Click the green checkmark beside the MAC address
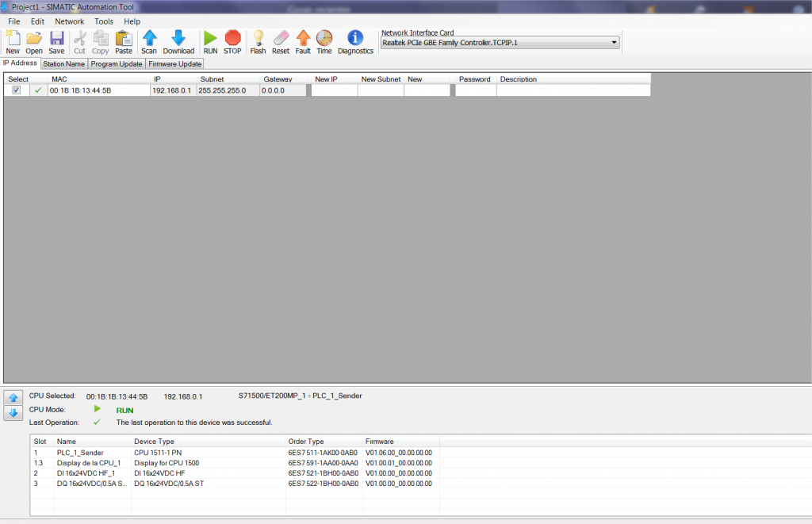 pyautogui.click(x=36, y=90)
